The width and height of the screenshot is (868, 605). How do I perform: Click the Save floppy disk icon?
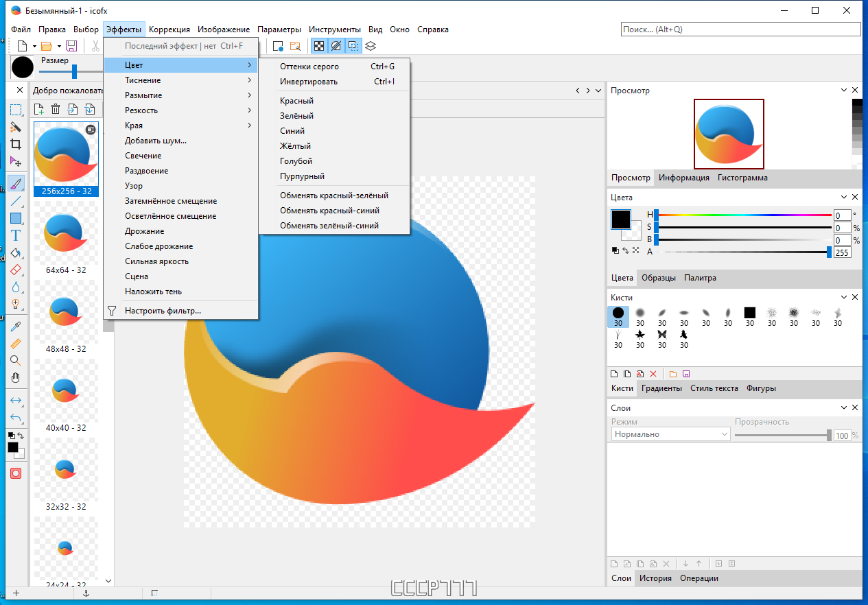point(71,46)
